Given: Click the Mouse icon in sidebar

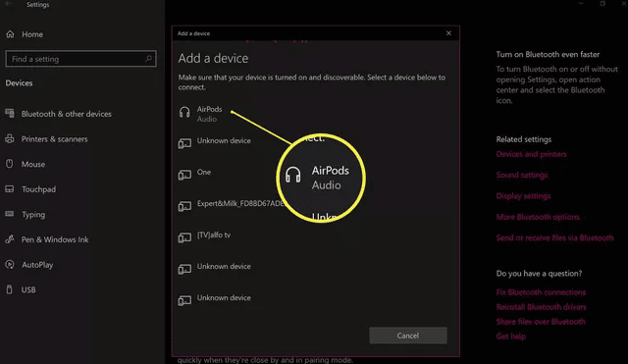Looking at the screenshot, I should coord(10,164).
